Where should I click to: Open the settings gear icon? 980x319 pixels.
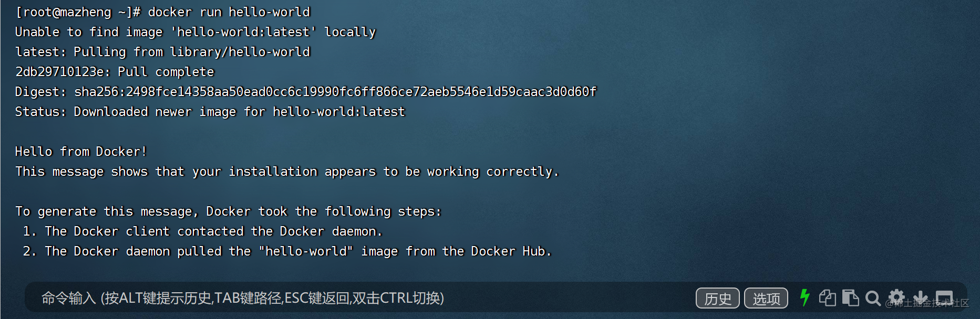(x=896, y=297)
